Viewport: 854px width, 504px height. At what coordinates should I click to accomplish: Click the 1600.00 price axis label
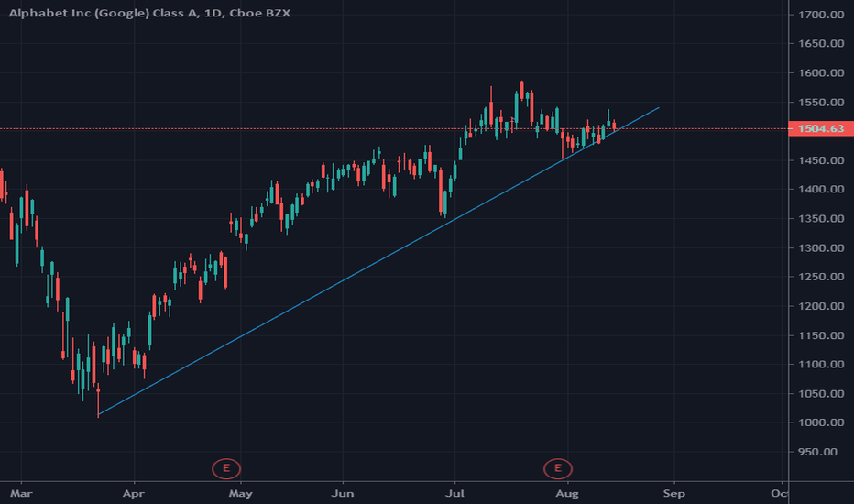pyautogui.click(x=821, y=73)
